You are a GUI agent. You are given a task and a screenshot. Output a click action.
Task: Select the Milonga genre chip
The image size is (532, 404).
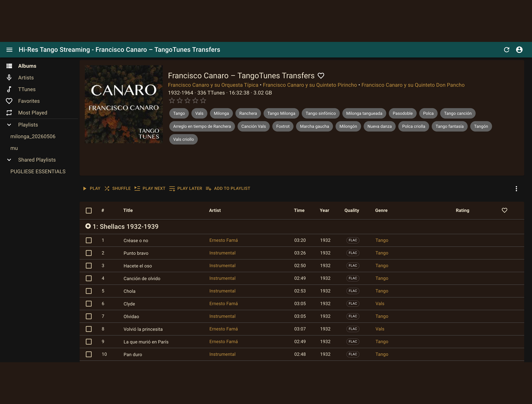click(x=221, y=113)
